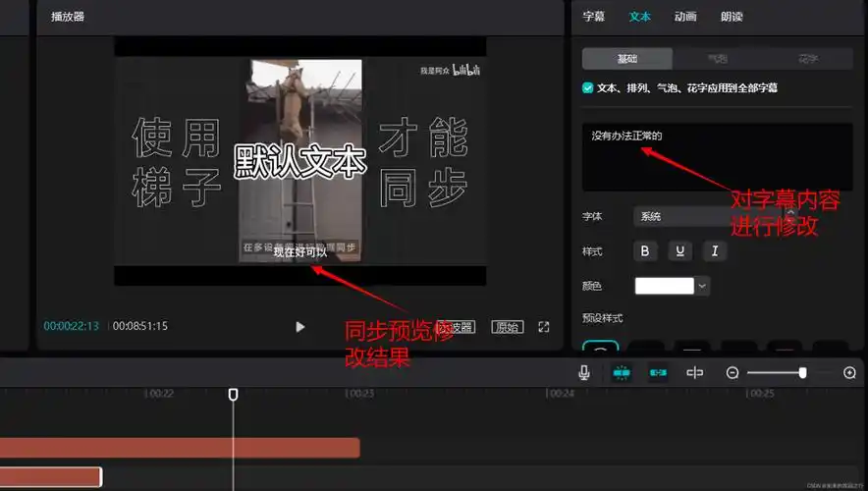Open the 字体 font dropdown showing 系统
The image size is (868, 491).
pos(714,216)
